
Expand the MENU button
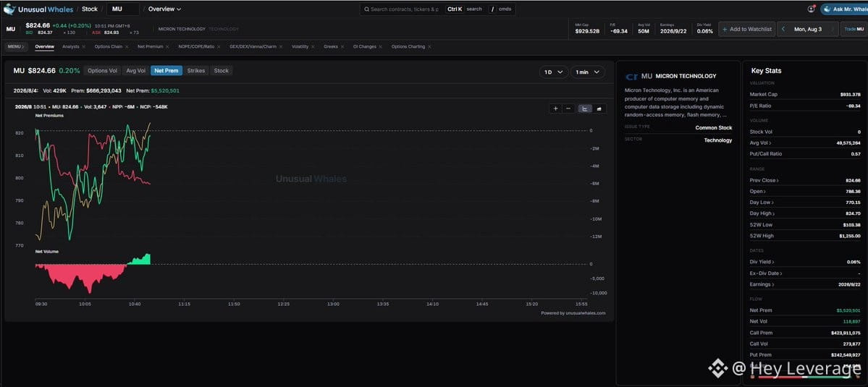point(17,47)
